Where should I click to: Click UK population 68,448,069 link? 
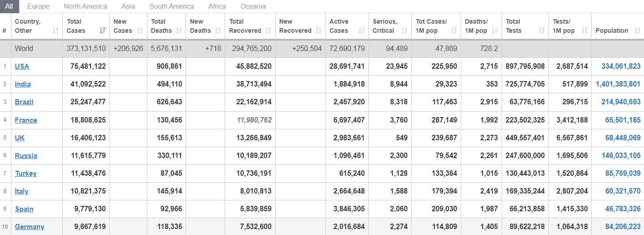tap(623, 138)
